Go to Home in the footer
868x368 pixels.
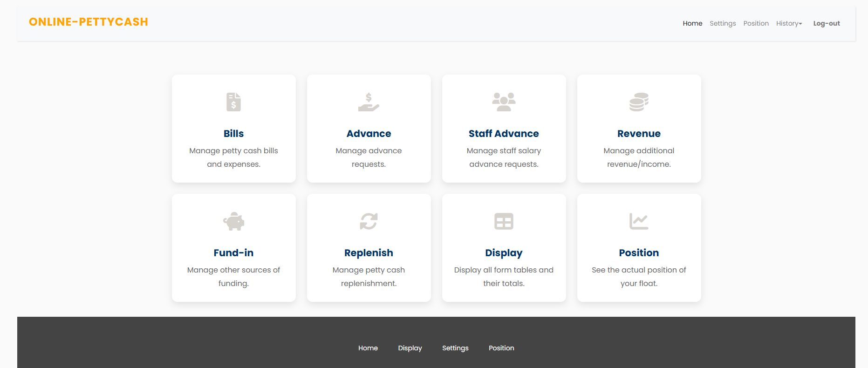coord(368,348)
